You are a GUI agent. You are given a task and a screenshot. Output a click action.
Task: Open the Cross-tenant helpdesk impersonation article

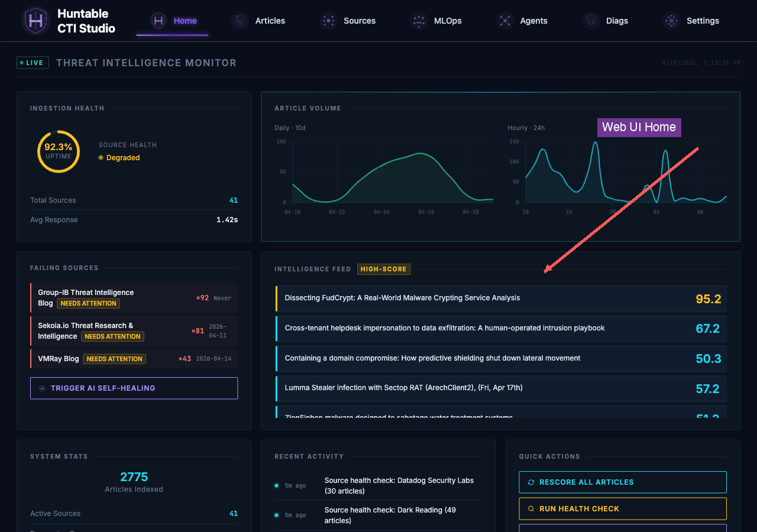(x=501, y=329)
